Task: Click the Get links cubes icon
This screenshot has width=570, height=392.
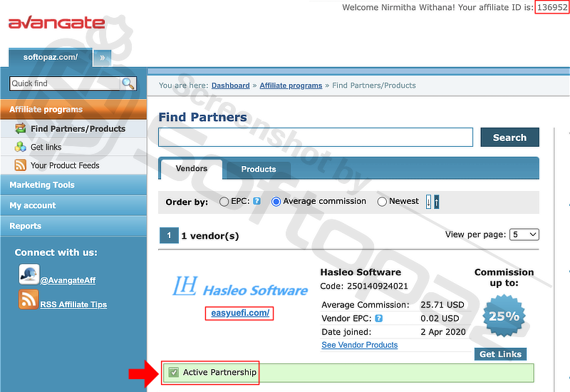Action: [21, 147]
